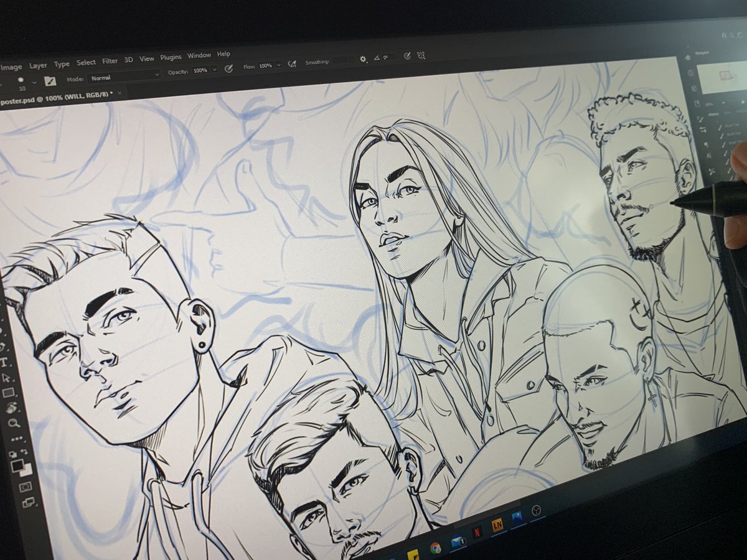Expand the Flow slider arrow
The image size is (747, 560).
pyautogui.click(x=279, y=65)
